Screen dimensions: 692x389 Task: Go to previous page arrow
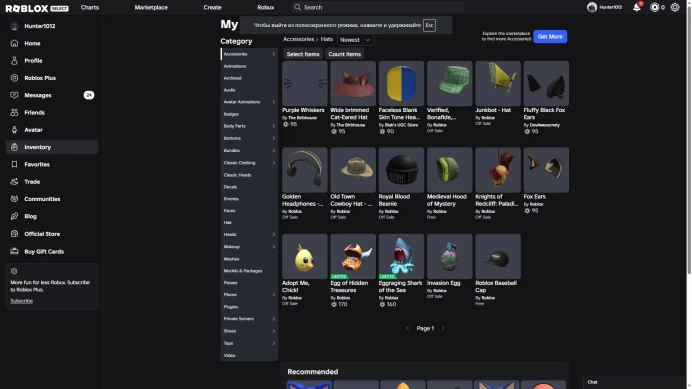(407, 329)
